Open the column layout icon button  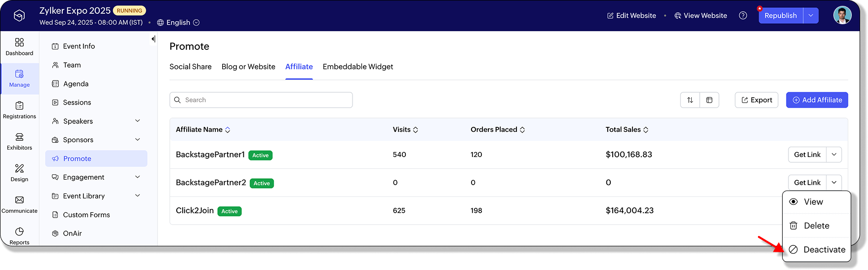pos(709,100)
